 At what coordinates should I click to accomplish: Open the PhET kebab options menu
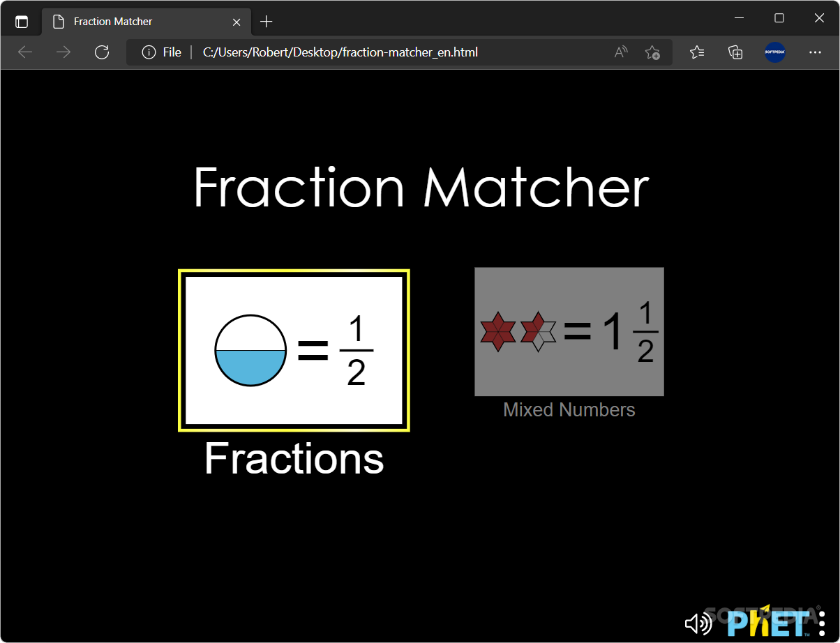pos(822,622)
